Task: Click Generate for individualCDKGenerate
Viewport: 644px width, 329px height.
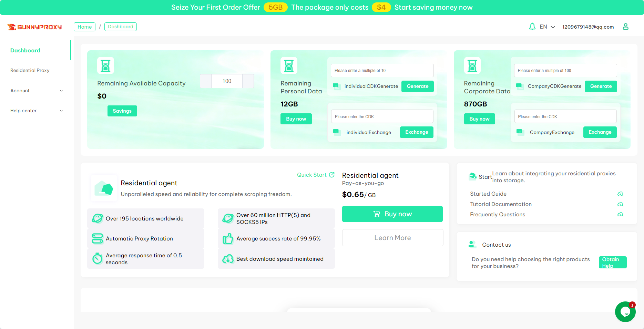Action: pos(417,86)
